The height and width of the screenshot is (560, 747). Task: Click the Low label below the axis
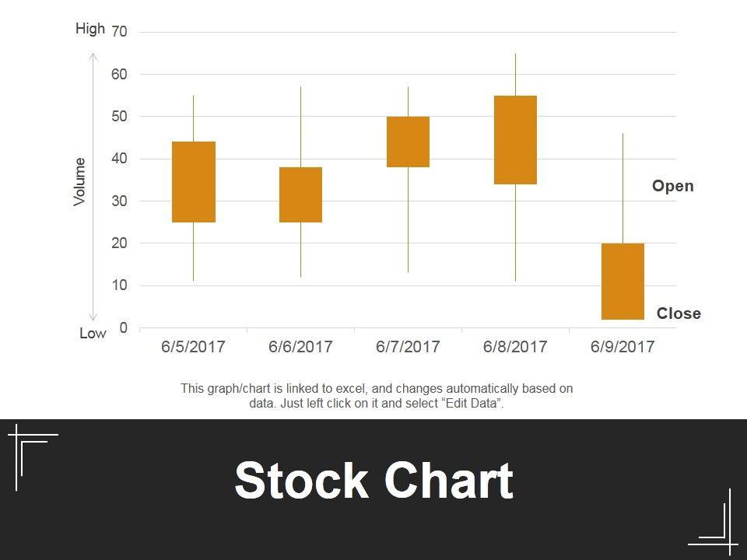coord(93,334)
